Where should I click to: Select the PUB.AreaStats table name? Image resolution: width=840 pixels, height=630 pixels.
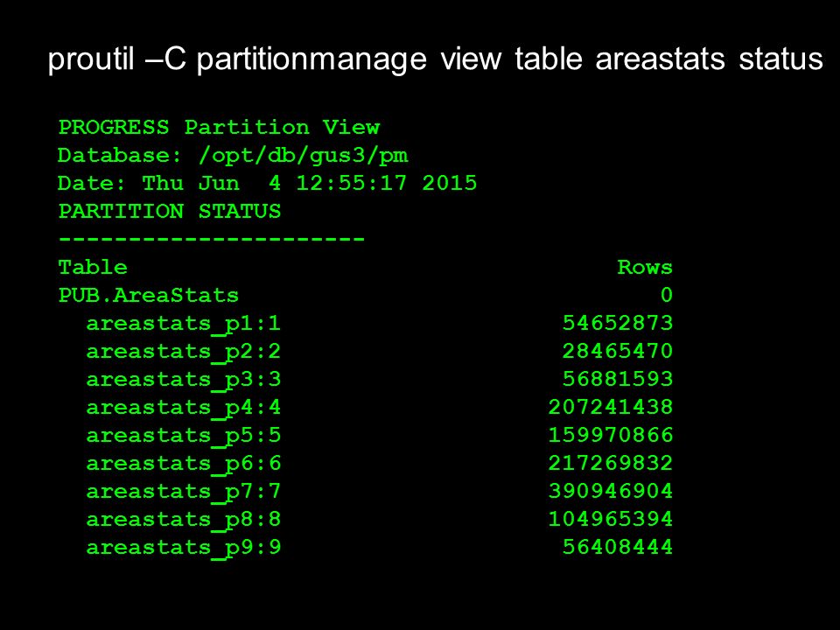tap(149, 295)
